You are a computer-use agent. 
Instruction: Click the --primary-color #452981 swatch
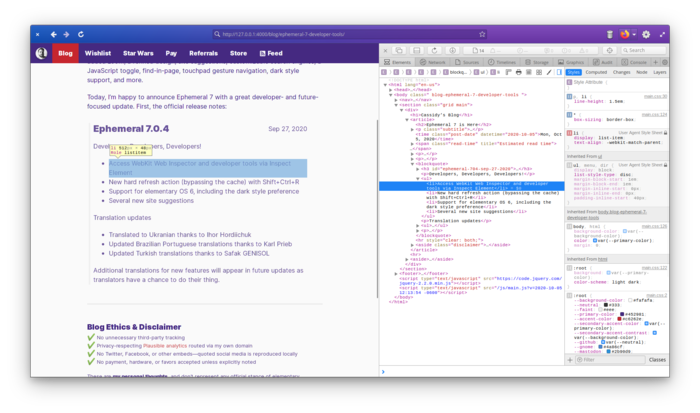click(621, 314)
